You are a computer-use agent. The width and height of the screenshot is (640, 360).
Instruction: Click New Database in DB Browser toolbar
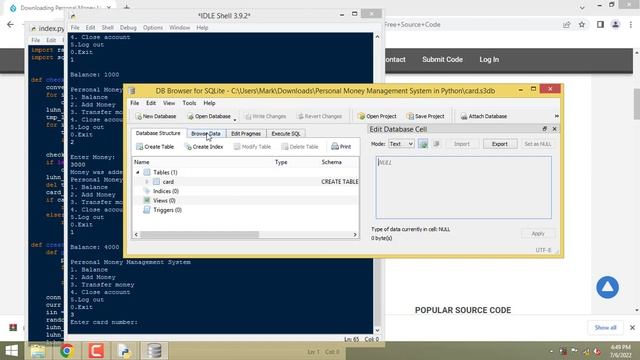pyautogui.click(x=156, y=116)
